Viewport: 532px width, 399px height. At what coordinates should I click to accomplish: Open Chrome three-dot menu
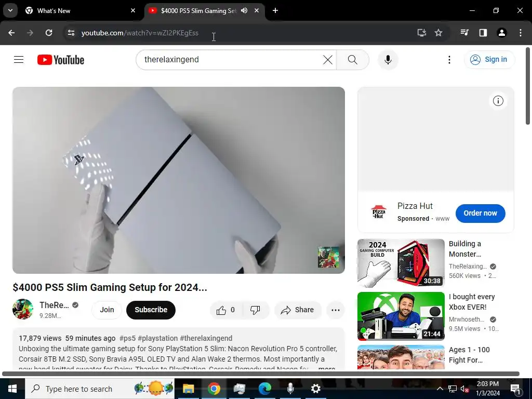click(x=521, y=33)
